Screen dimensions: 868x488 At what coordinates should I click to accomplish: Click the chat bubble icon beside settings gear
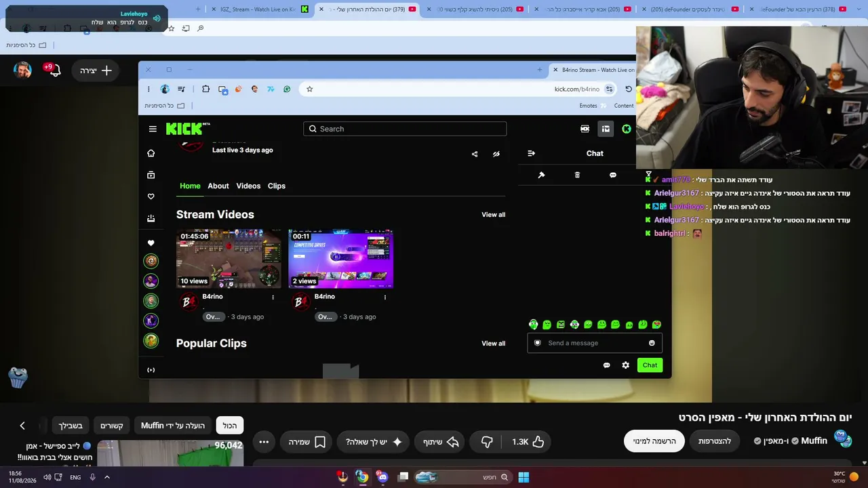(606, 365)
